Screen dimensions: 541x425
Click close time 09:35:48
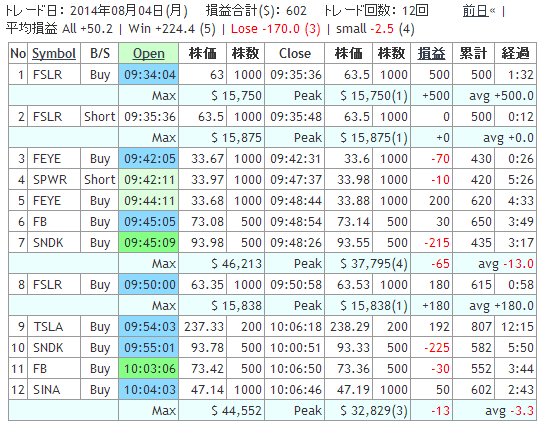(x=296, y=117)
